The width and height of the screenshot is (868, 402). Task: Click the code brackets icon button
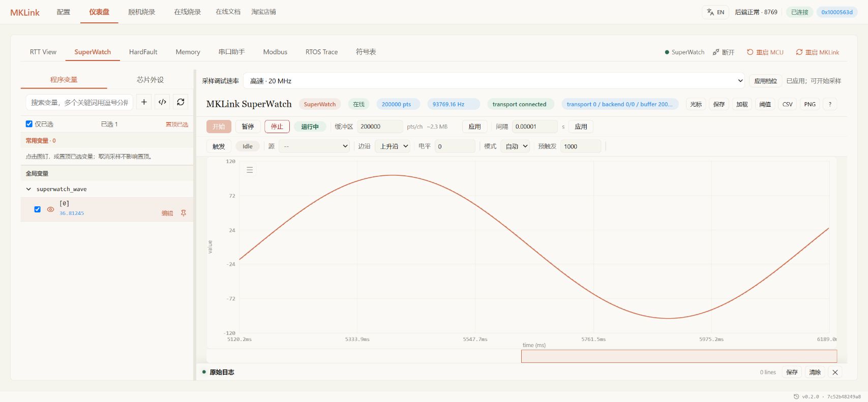[x=162, y=102]
